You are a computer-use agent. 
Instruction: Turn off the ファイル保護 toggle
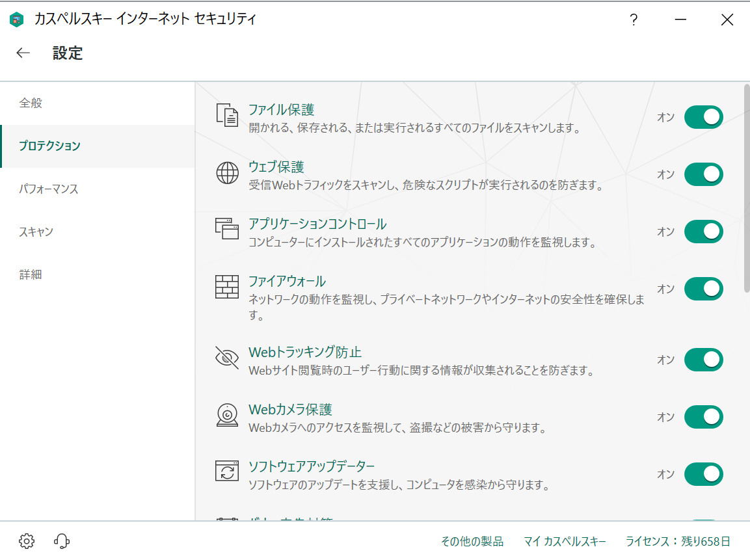coord(704,117)
